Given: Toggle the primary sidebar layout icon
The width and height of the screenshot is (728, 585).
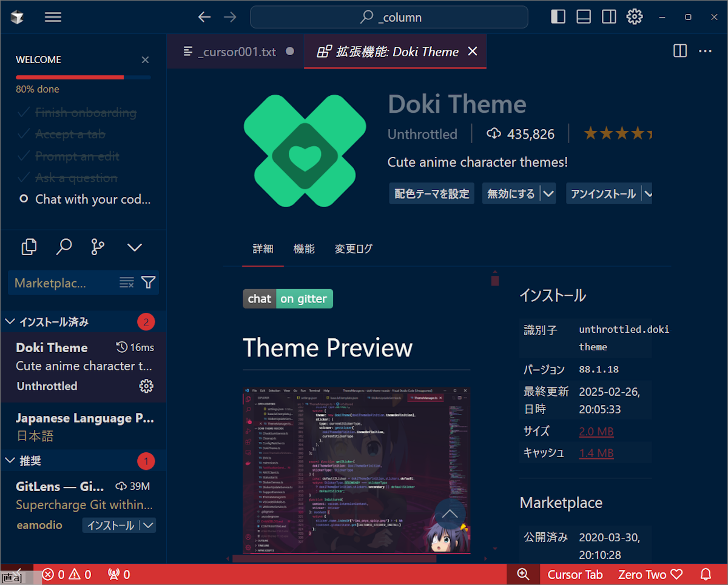Looking at the screenshot, I should [558, 17].
